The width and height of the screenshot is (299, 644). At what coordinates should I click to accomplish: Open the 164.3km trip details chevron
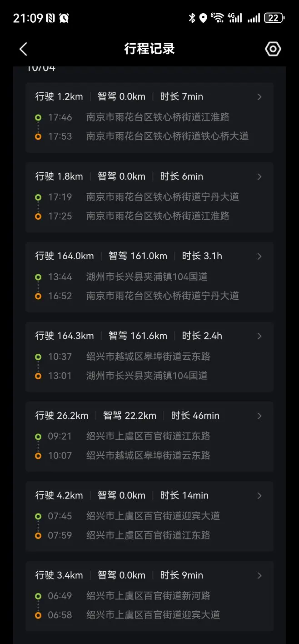259,336
